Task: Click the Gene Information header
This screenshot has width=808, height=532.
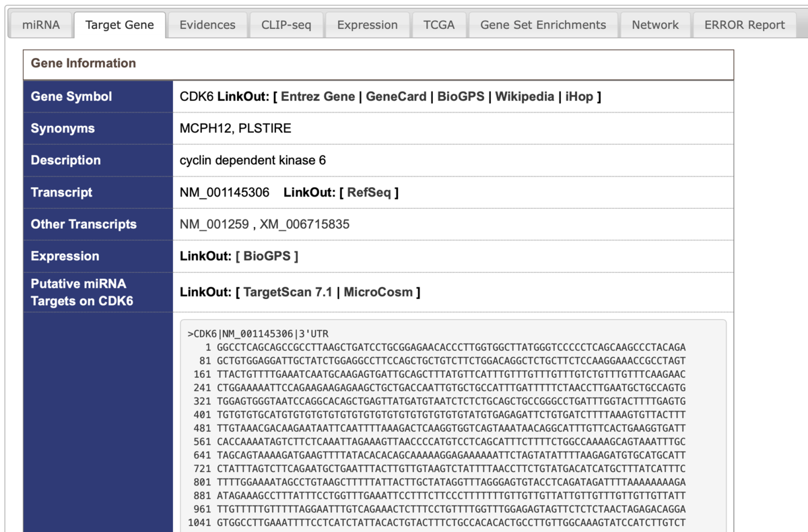Action: point(83,63)
